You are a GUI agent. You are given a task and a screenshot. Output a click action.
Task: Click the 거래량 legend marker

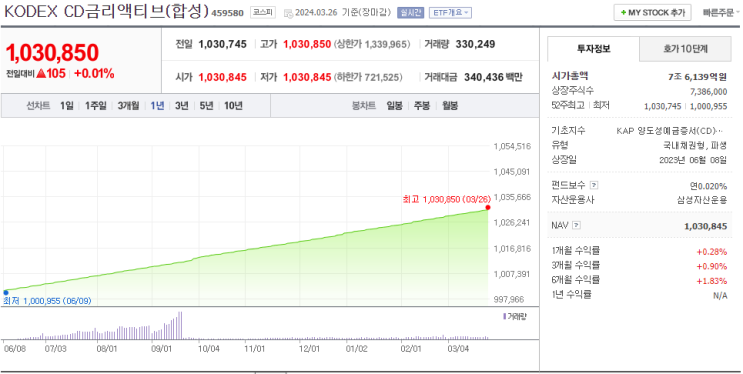pyautogui.click(x=504, y=316)
